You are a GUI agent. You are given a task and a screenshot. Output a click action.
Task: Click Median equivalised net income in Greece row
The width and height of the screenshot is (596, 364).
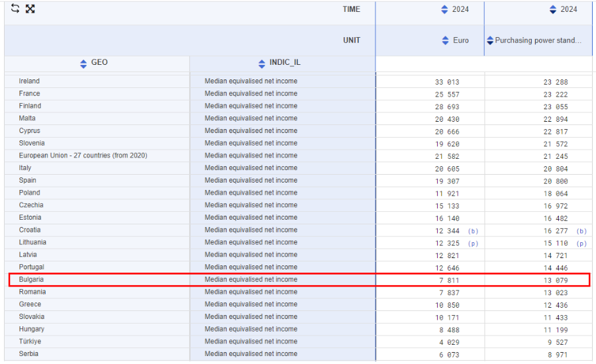pyautogui.click(x=251, y=304)
